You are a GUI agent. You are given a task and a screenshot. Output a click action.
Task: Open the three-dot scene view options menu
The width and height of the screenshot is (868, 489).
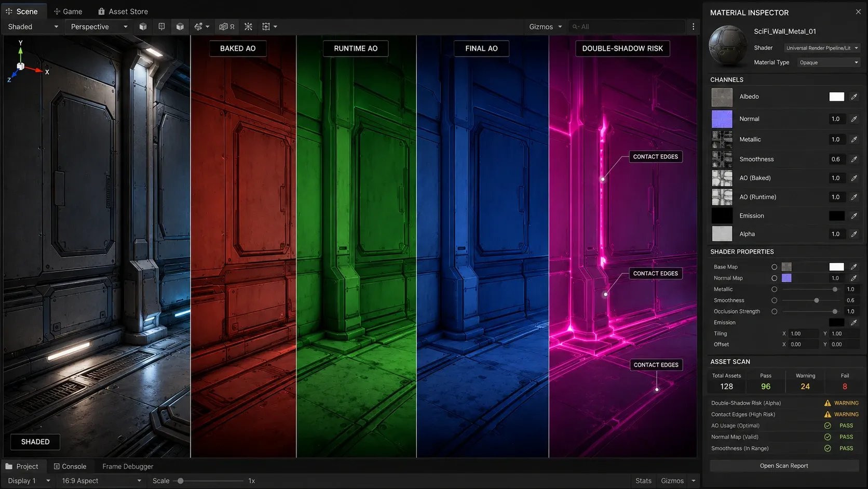coord(693,27)
